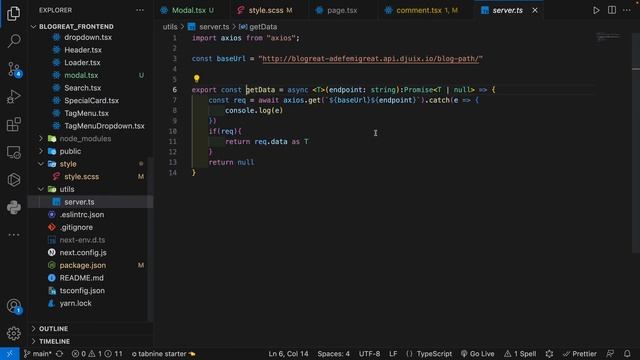The image size is (640, 360).
Task: Click the main branch indicator
Action: pyautogui.click(x=38, y=354)
